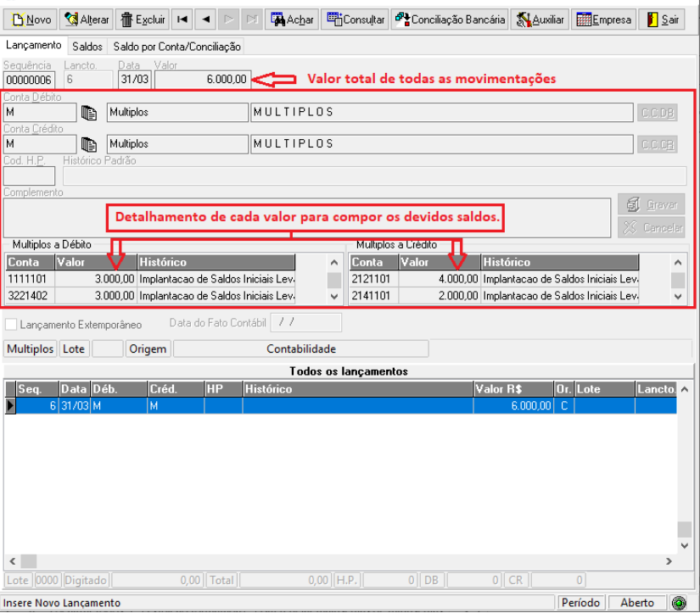Click the Lancto. field

(88, 80)
